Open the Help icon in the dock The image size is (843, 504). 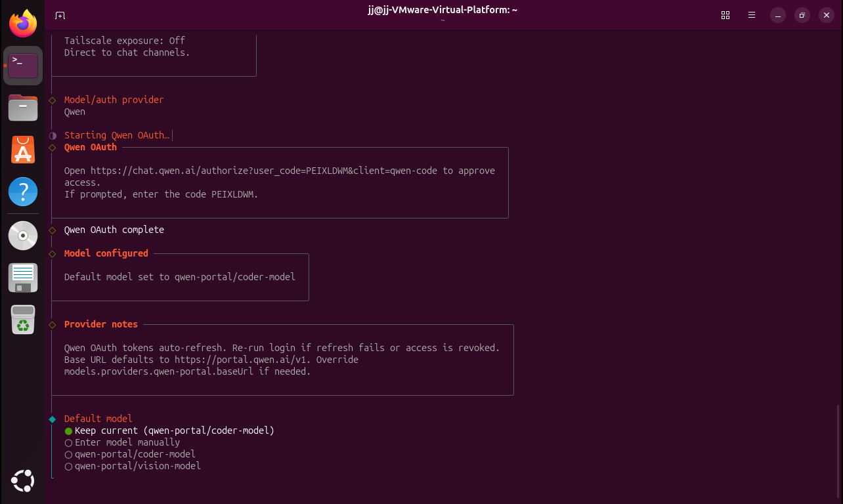click(23, 192)
